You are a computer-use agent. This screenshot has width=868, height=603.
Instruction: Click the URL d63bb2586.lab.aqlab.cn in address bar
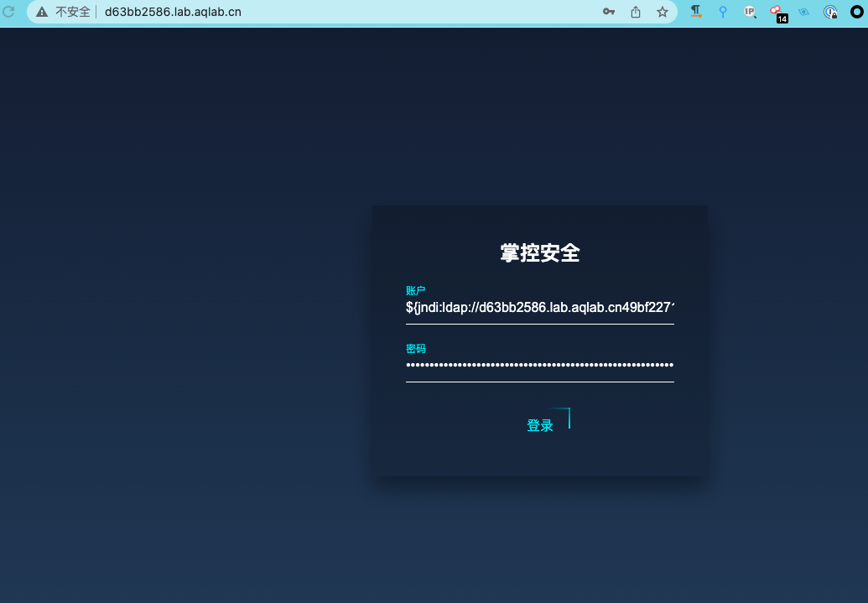pos(173,12)
